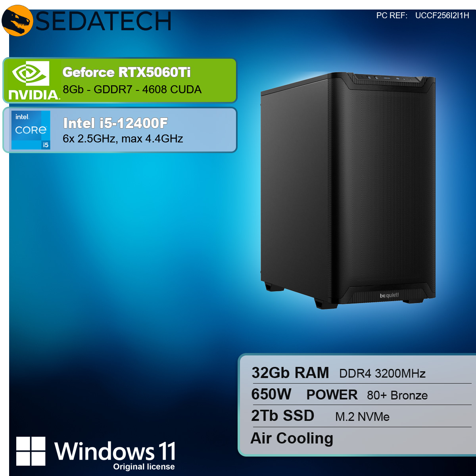Select the Intel i5-12400F heading

115,123
